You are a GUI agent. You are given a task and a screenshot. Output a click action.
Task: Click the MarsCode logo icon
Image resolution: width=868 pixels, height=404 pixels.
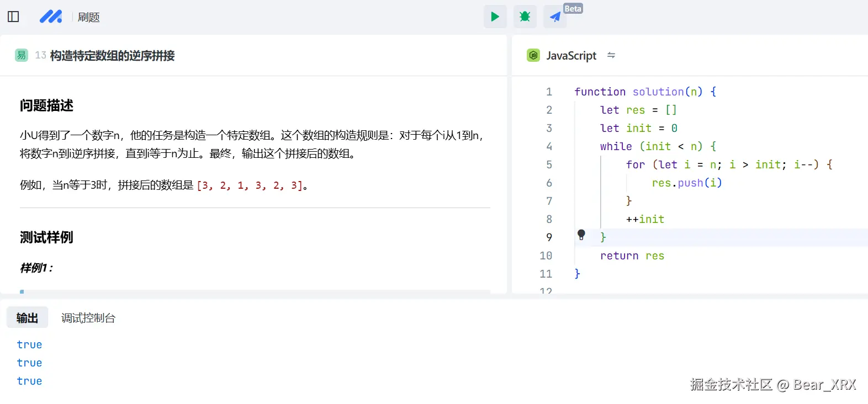pyautogui.click(x=51, y=17)
